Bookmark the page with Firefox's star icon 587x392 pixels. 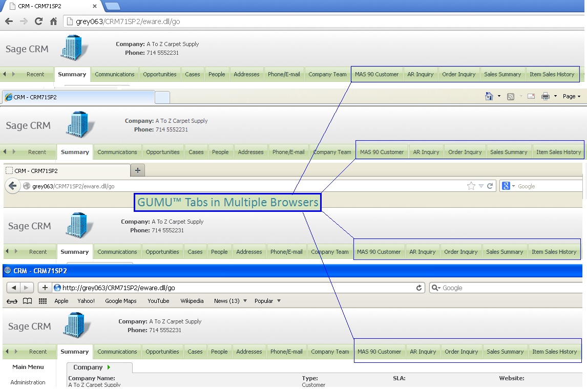(x=471, y=186)
